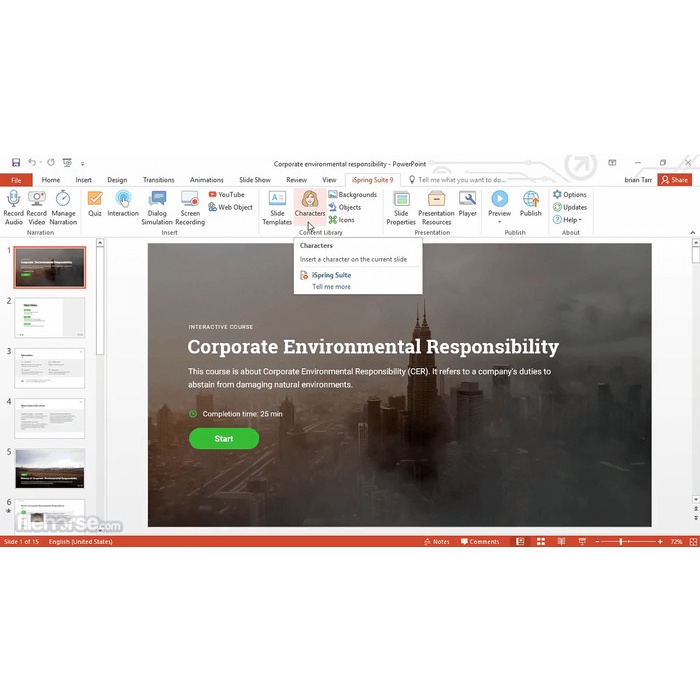Click the Share button

675,180
